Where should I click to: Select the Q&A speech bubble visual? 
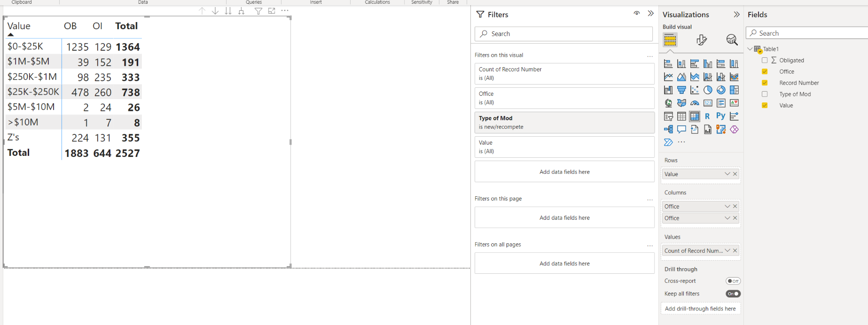point(681,130)
